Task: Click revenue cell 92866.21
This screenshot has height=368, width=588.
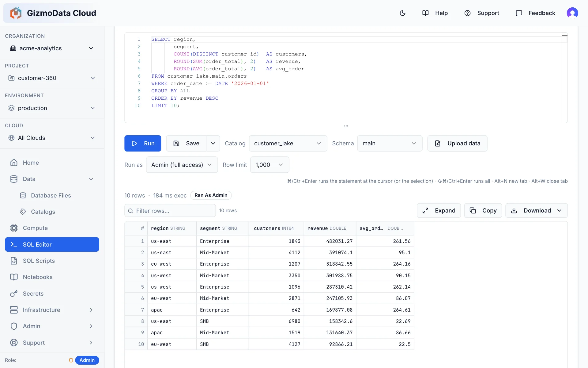Action: point(330,344)
